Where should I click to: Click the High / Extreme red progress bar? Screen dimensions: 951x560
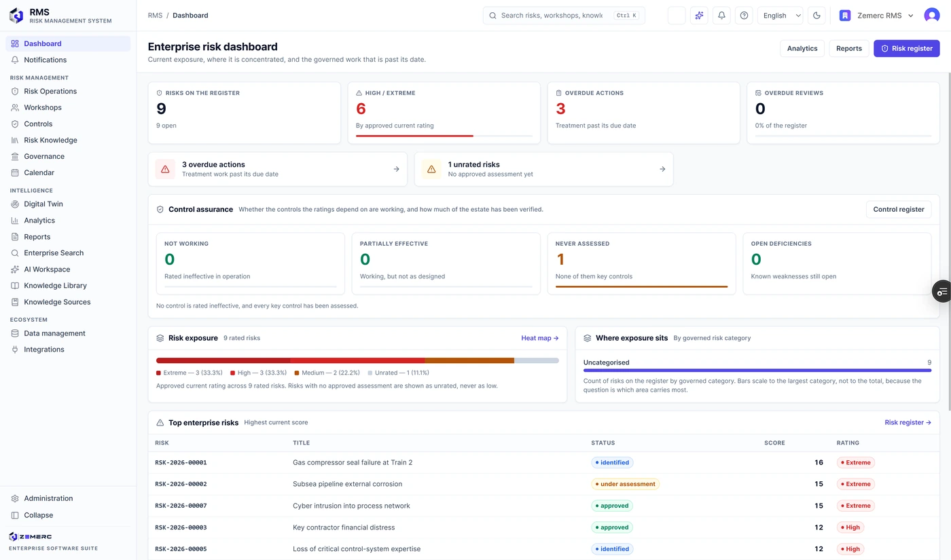coord(414,136)
